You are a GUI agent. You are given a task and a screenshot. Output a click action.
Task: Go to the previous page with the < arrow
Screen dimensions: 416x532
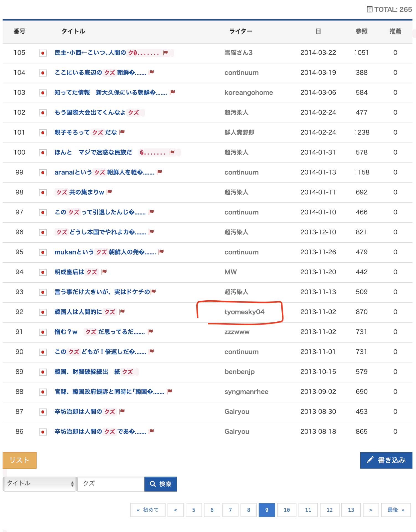coord(175,510)
